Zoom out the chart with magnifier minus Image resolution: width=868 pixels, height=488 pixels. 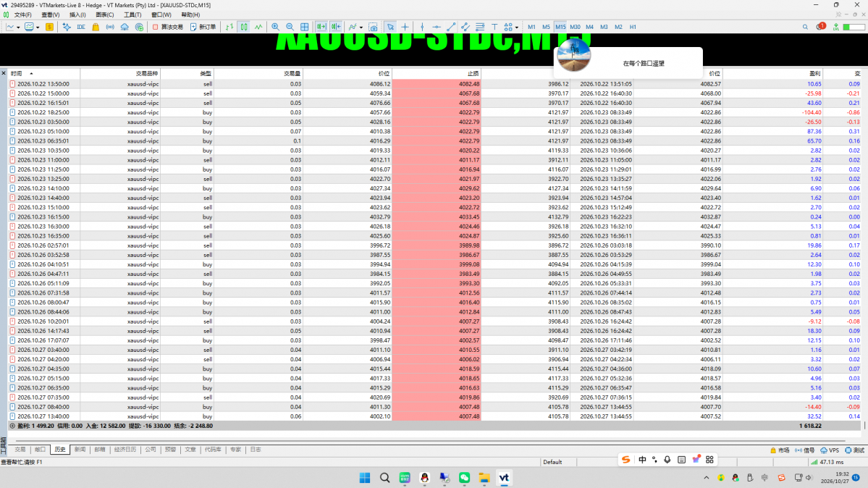tap(290, 27)
